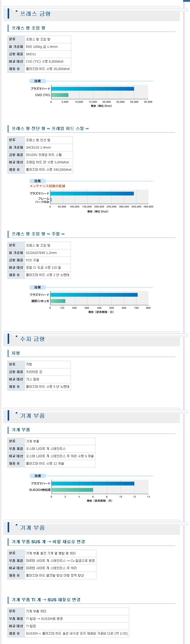Click the 기계 부품 Ti 계 SUS 재질로 변경 subheading
The image size is (190, 644).
[46, 600]
